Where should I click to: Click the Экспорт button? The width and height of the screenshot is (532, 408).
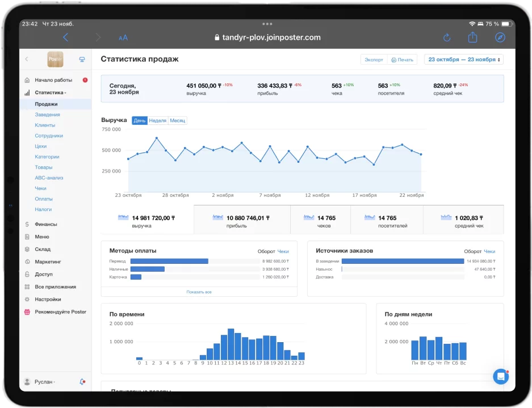[x=374, y=60]
